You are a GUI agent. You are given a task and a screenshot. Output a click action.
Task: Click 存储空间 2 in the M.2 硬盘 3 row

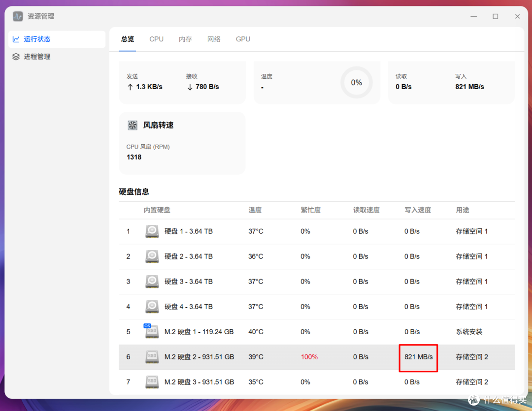471,382
